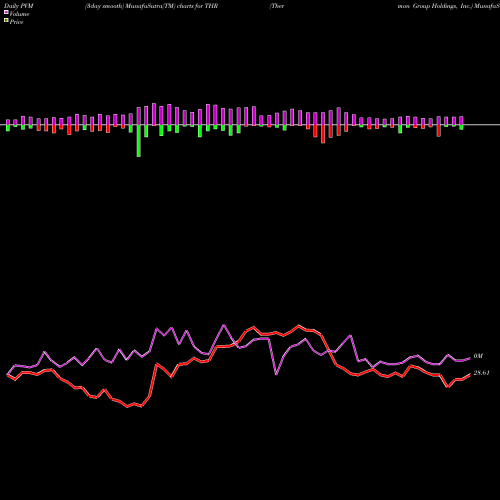Screen dimensions: 500x500
Task: Click the '28.61' price value label
Action: click(x=481, y=373)
